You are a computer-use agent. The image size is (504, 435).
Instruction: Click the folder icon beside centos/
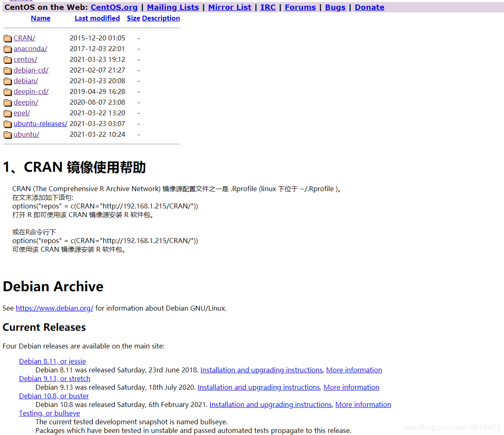[x=8, y=60]
